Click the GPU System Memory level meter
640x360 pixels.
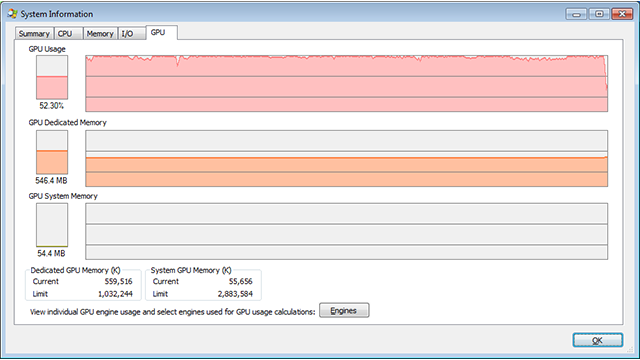(x=52, y=225)
